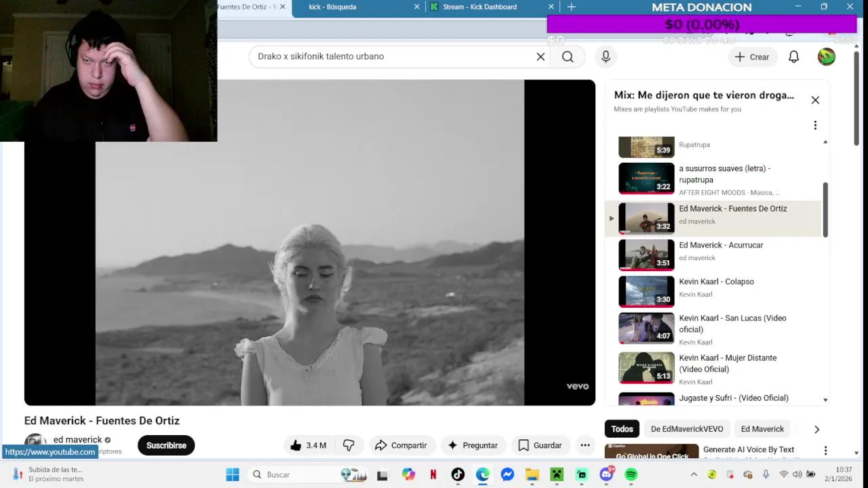The image size is (868, 488).
Task: Save video with the Guardar button
Action: (540, 445)
